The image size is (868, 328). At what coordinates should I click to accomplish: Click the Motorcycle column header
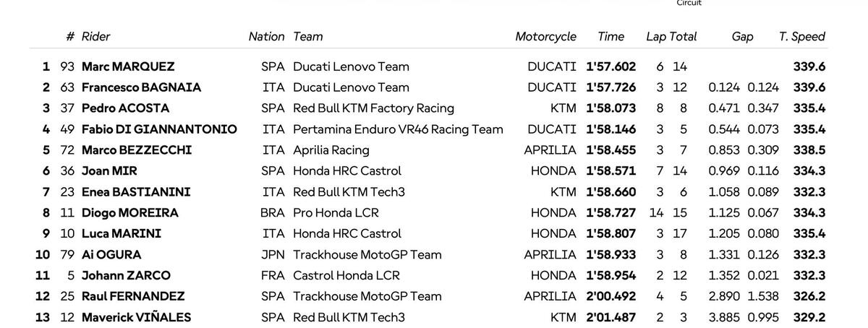(x=545, y=37)
